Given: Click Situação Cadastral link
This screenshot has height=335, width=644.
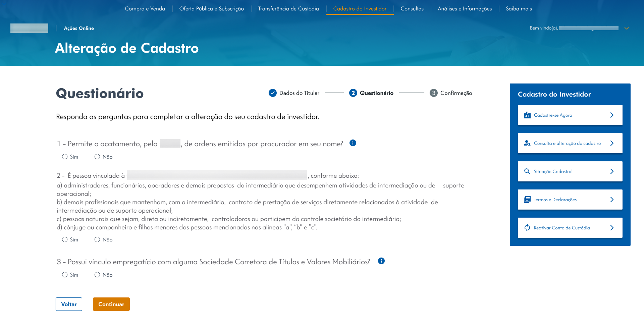Looking at the screenshot, I should 553,171.
